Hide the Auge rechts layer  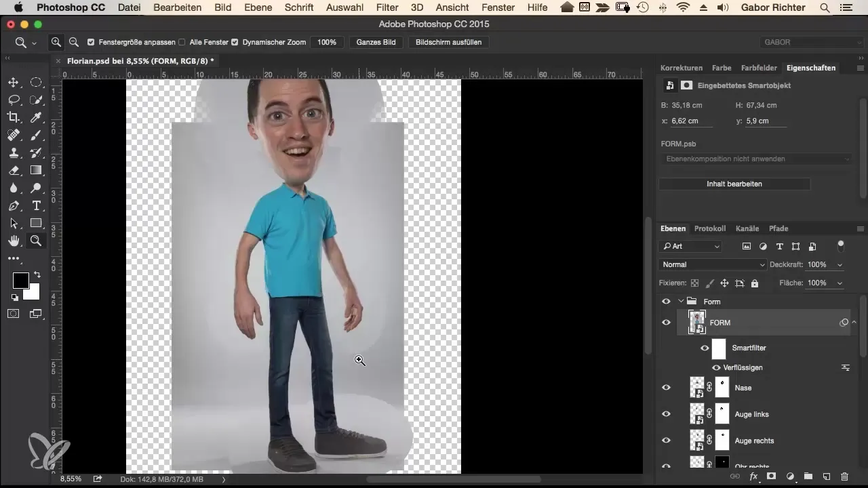coord(666,441)
